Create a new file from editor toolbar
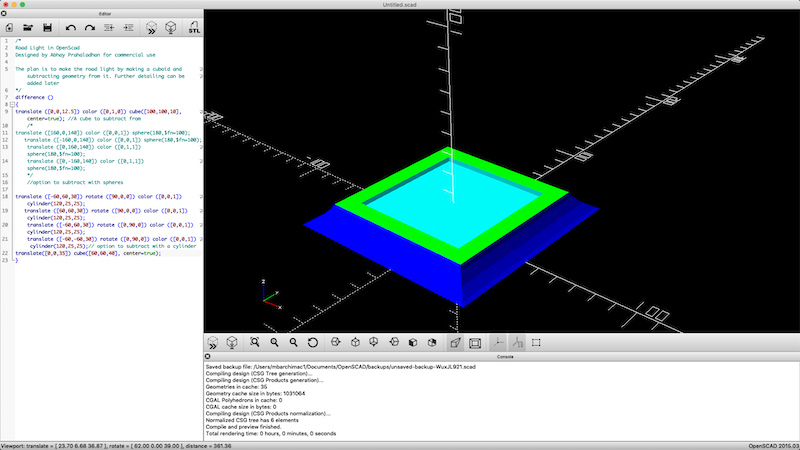 coord(9,28)
